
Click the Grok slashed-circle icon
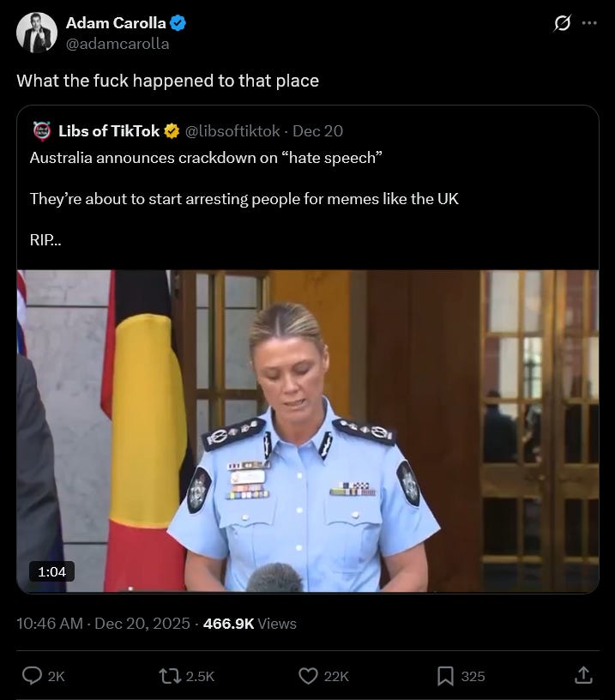point(562,23)
